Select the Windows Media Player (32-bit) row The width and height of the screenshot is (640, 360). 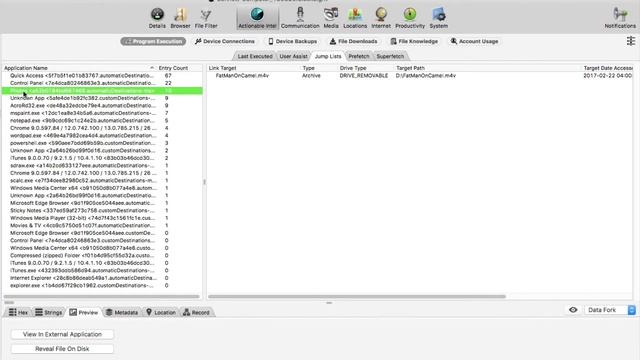click(102, 218)
